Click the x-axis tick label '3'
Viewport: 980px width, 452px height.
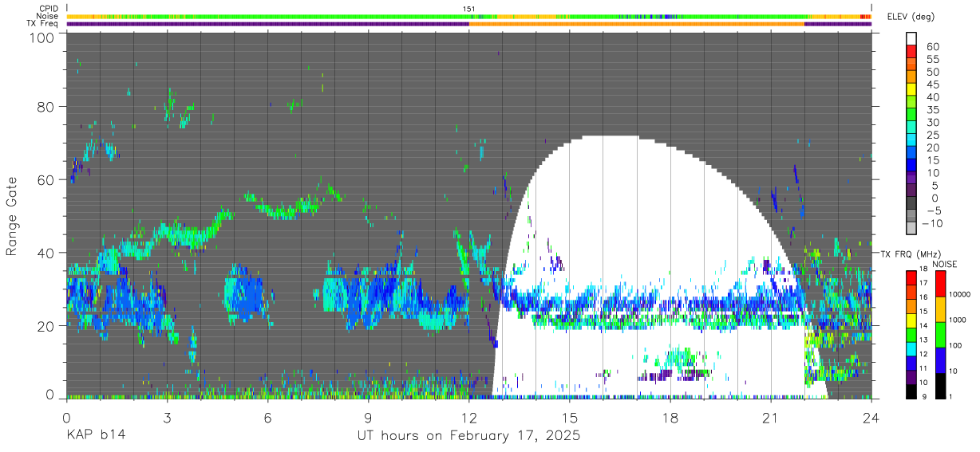pyautogui.click(x=167, y=418)
